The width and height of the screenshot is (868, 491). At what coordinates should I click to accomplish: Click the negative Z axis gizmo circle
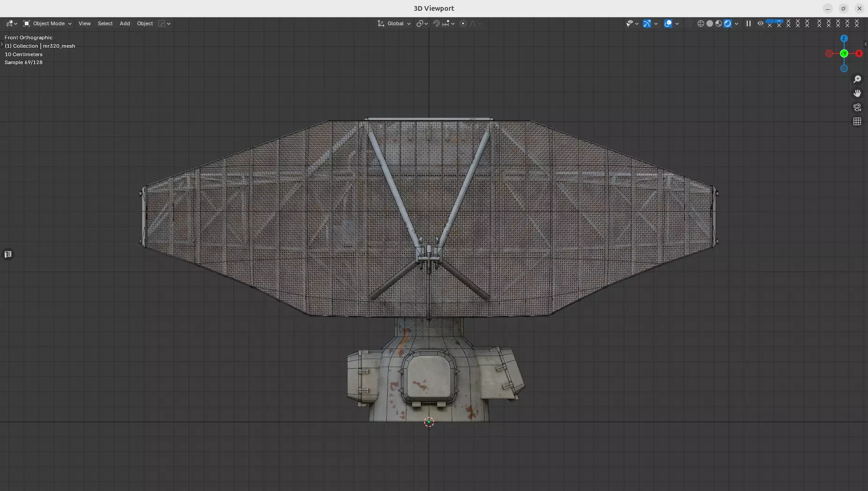pyautogui.click(x=844, y=68)
